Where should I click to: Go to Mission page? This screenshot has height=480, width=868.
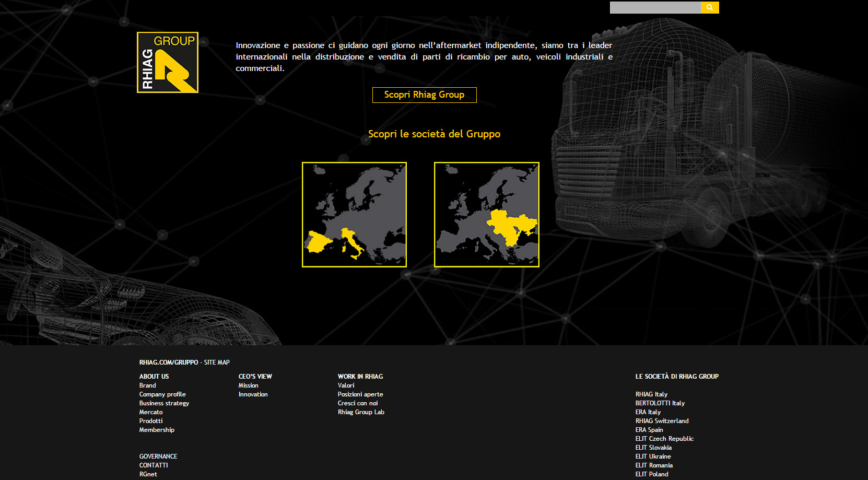click(x=249, y=385)
